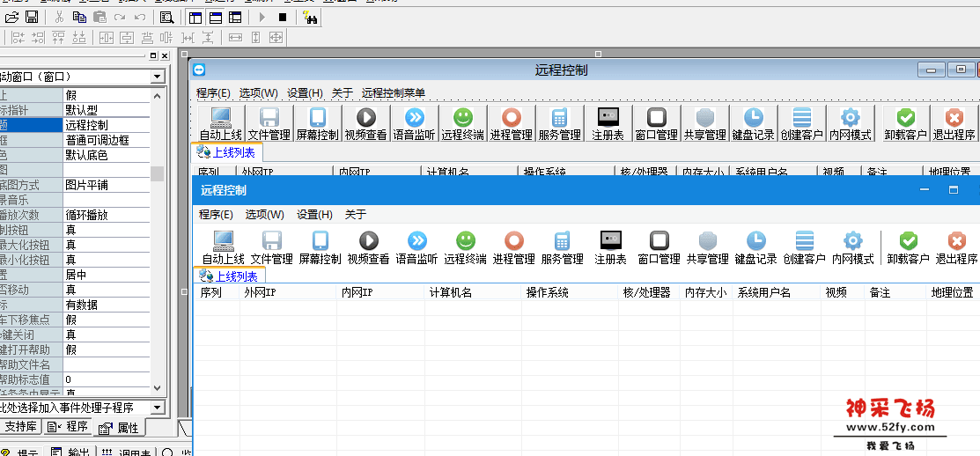Click 自动上线 icon in the front blue-titled window
980x456 pixels.
[x=223, y=241]
